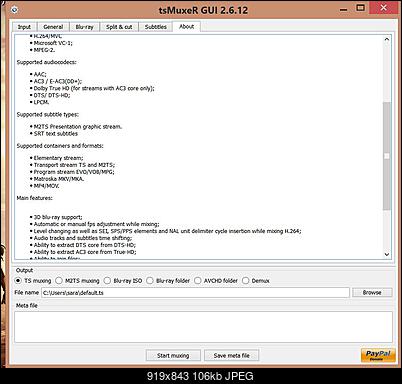
Task: Select the About tab
Action: 186,26
